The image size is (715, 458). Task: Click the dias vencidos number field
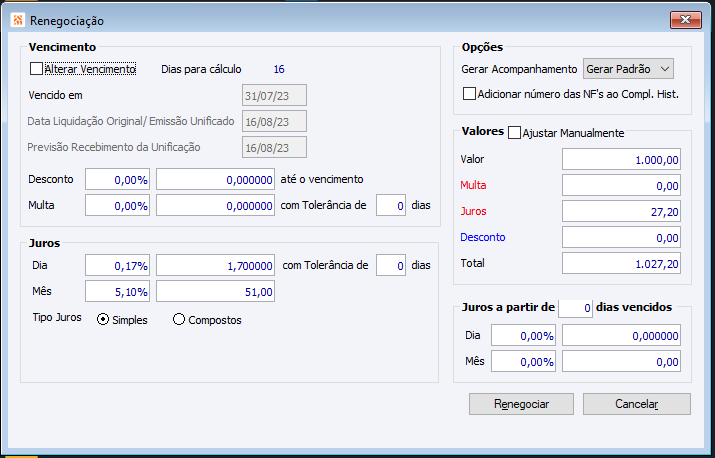[x=576, y=308]
